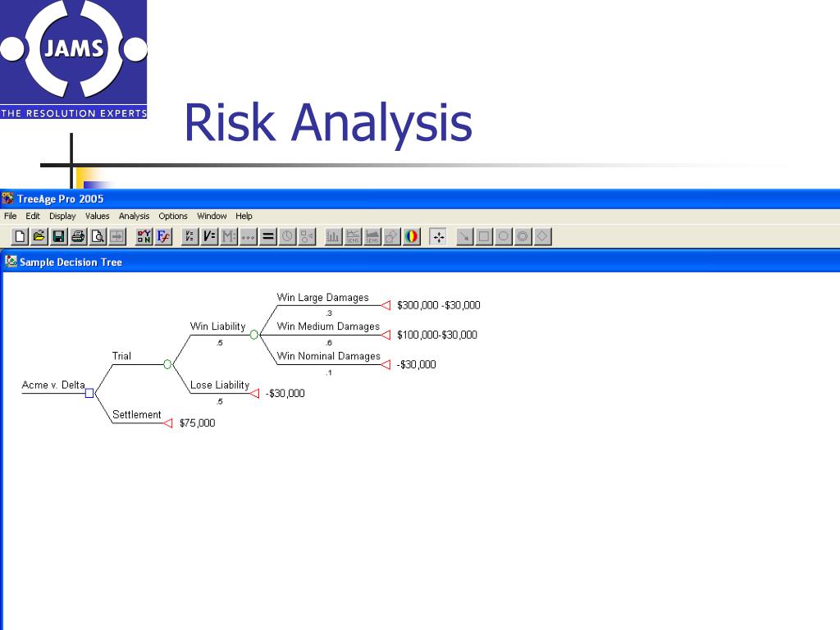Image resolution: width=840 pixels, height=630 pixels.
Task: Select the diamond node tool
Action: click(542, 236)
